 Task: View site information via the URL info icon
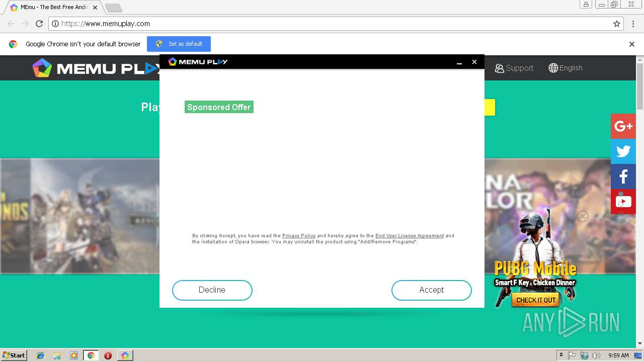coord(55,24)
